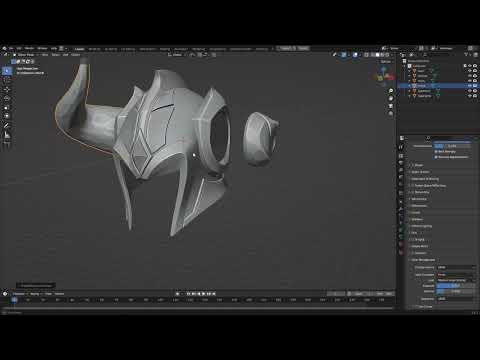This screenshot has width=480, height=360.
Task: Select the Rotate tool in the toolbar
Action: click(x=7, y=98)
